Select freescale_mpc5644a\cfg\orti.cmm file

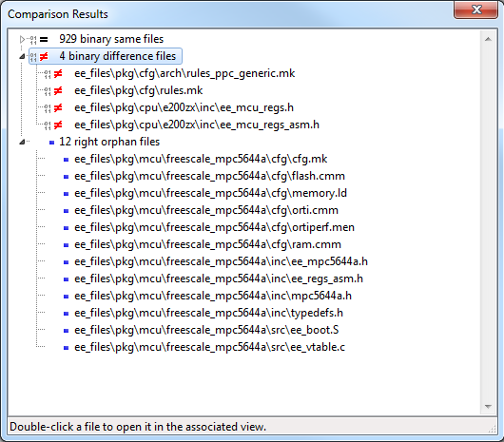tap(206, 210)
